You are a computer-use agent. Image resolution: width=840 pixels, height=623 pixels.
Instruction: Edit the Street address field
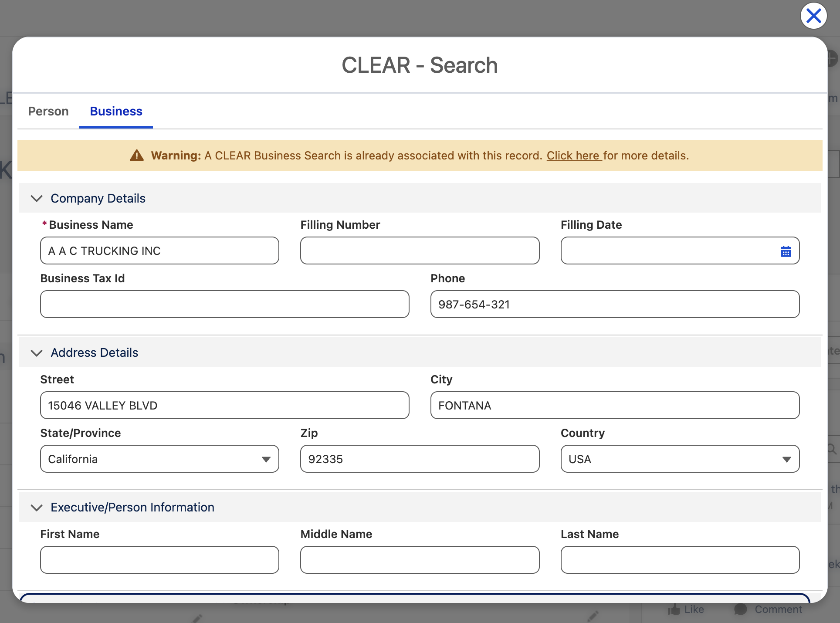point(225,405)
